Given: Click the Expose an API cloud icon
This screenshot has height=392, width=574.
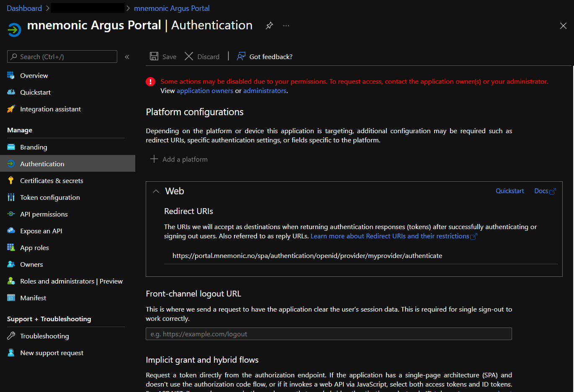Looking at the screenshot, I should tap(11, 231).
